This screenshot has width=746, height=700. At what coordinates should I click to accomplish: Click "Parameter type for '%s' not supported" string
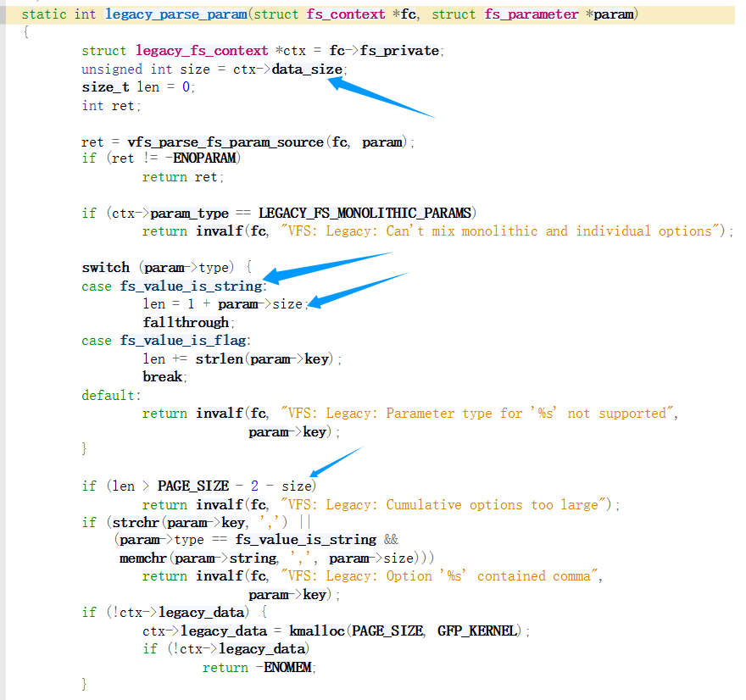click(x=477, y=414)
